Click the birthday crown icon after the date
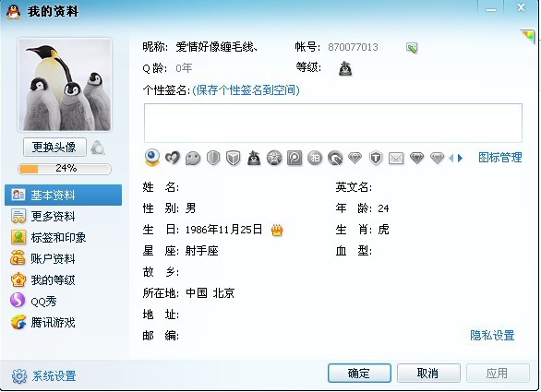Viewport: 541px width, 392px height. pyautogui.click(x=277, y=230)
